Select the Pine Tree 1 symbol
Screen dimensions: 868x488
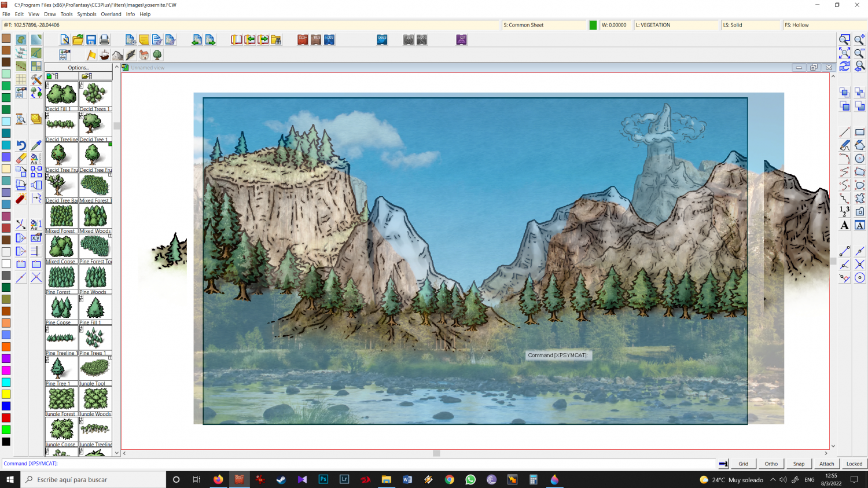tap(61, 371)
